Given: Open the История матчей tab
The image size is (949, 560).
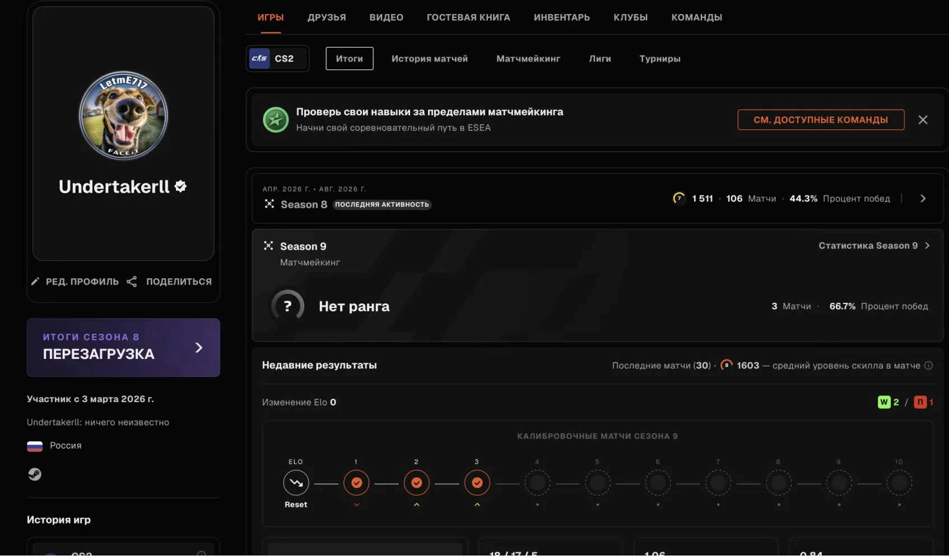Looking at the screenshot, I should tap(429, 58).
